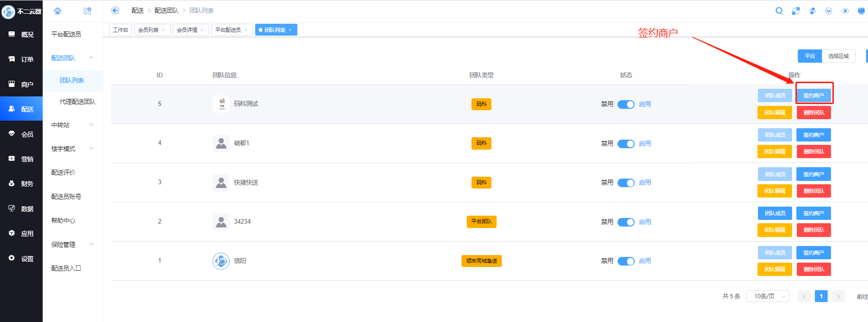
Task: Open the apps grid icon next to home
Action: (87, 10)
